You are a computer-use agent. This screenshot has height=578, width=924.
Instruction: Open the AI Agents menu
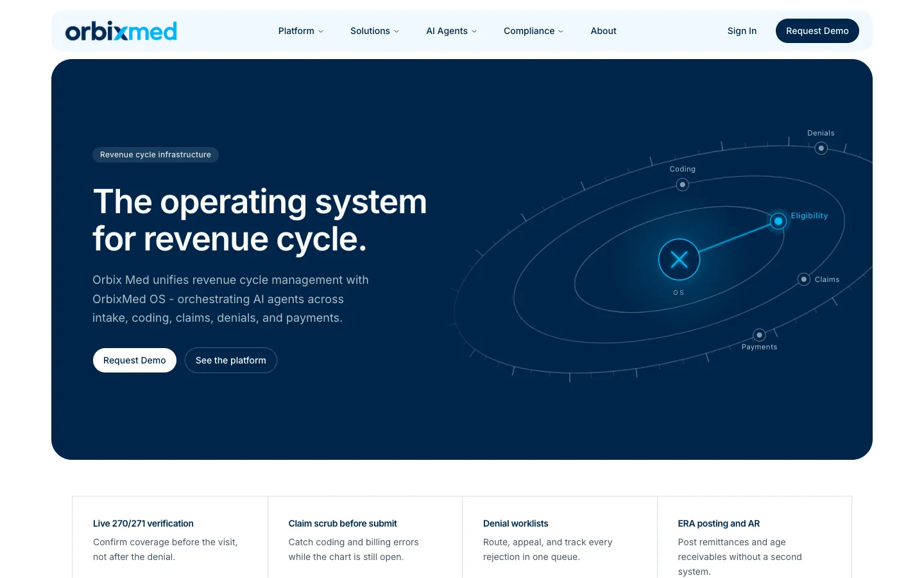[x=452, y=31]
